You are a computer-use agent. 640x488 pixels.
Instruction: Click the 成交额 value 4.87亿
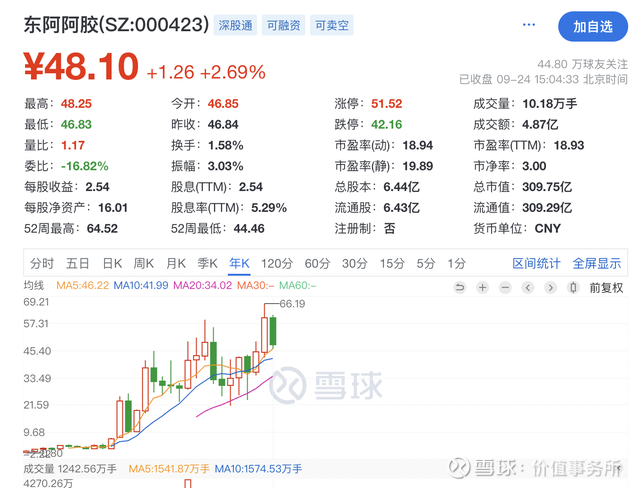(x=540, y=124)
